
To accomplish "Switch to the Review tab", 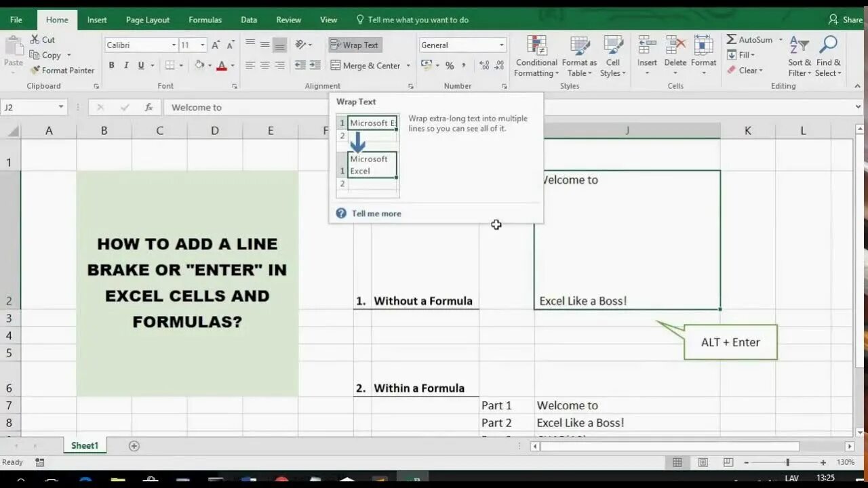I will 289,20.
